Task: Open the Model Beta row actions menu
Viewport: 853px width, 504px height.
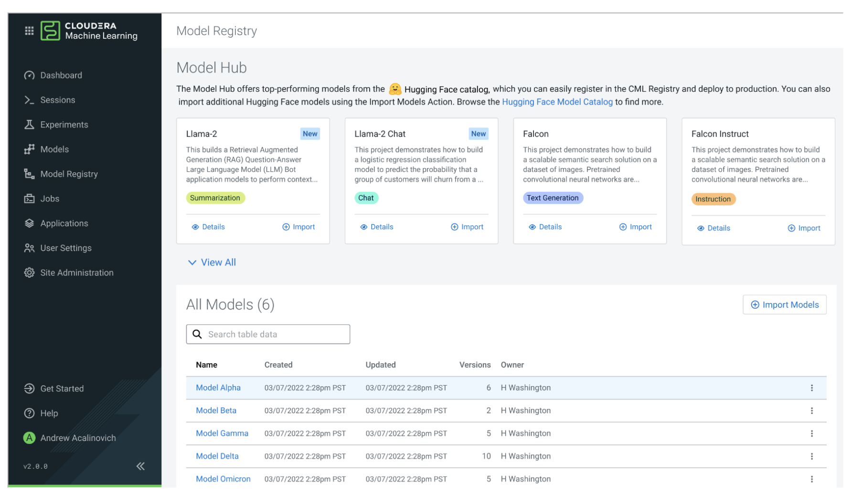Action: pos(812,411)
